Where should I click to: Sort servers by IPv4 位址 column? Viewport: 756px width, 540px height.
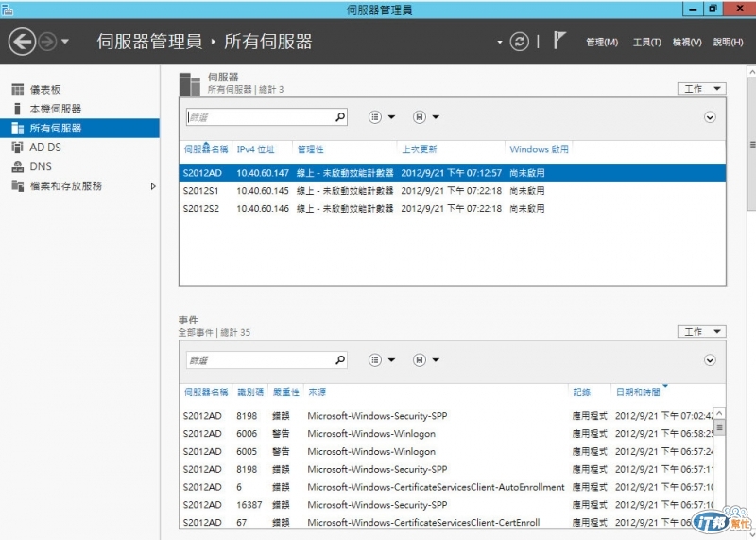[x=255, y=149]
